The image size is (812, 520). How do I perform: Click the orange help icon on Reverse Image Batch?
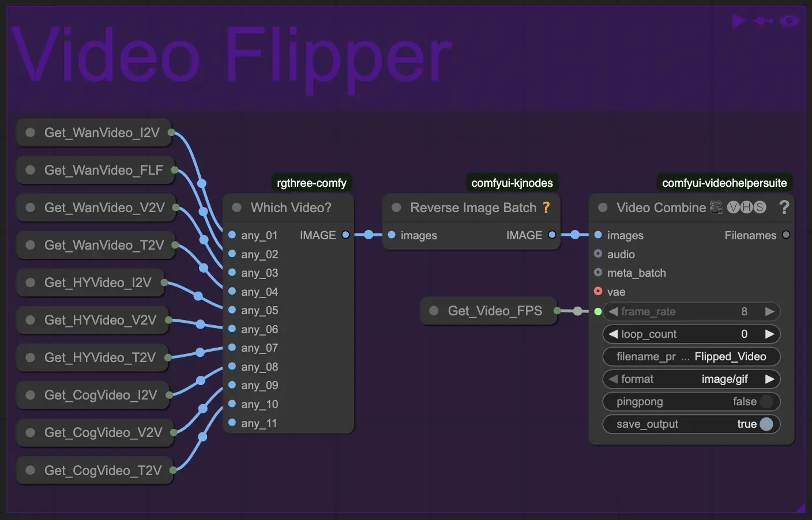[546, 208]
